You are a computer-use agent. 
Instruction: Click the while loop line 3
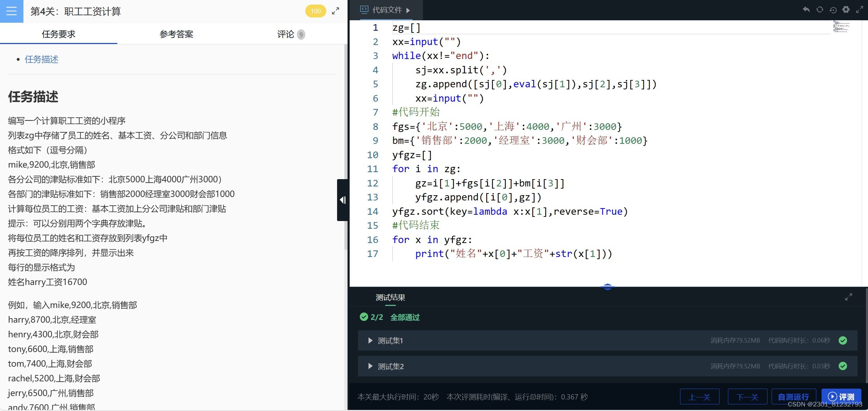[441, 56]
